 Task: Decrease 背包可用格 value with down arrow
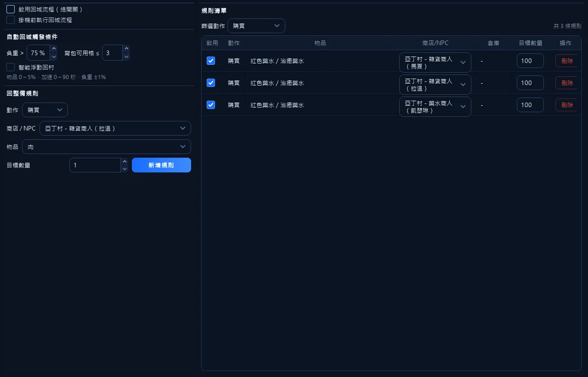pyautogui.click(x=126, y=57)
